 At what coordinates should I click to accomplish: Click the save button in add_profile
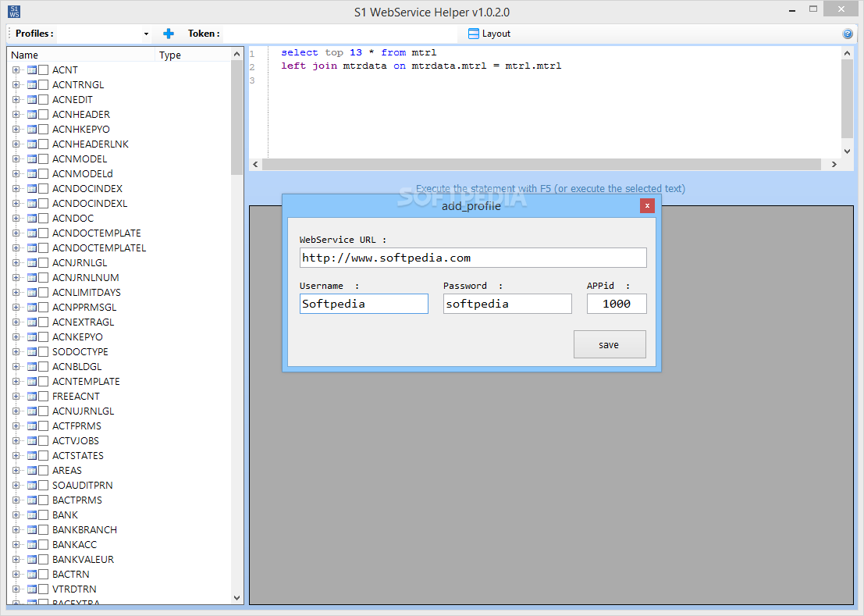(610, 344)
